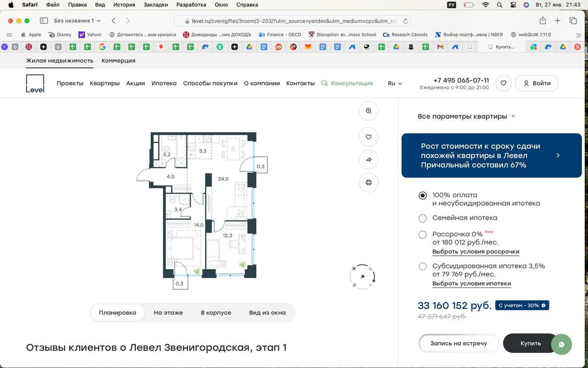Share this apartment layout

pos(368,159)
